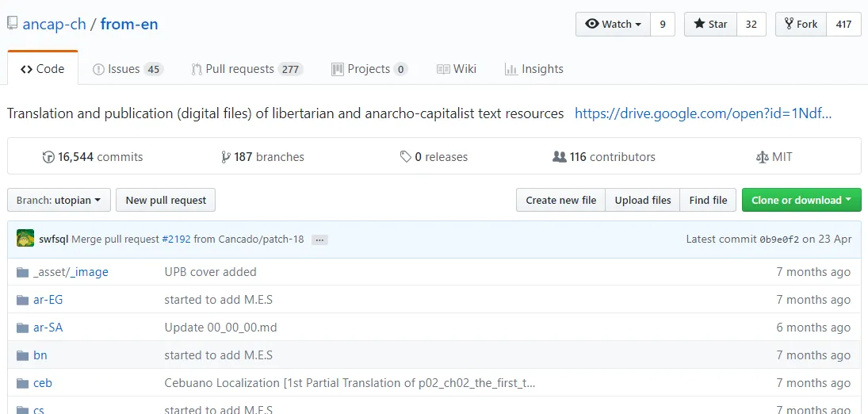Open pull request #2192 link
Image resolution: width=868 pixels, height=414 pixels.
(x=176, y=240)
